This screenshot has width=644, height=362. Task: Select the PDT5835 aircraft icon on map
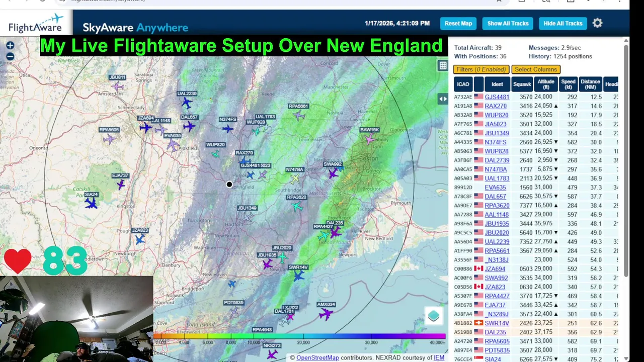233,312
